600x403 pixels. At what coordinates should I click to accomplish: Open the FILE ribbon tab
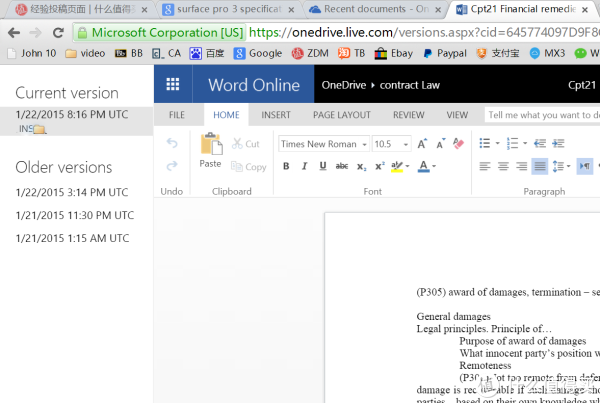[177, 115]
